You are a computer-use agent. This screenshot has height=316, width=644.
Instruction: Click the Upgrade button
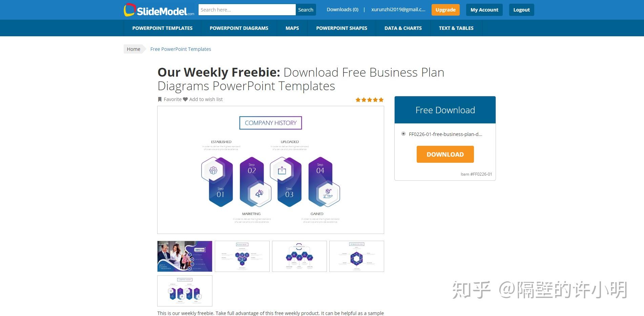click(x=445, y=10)
